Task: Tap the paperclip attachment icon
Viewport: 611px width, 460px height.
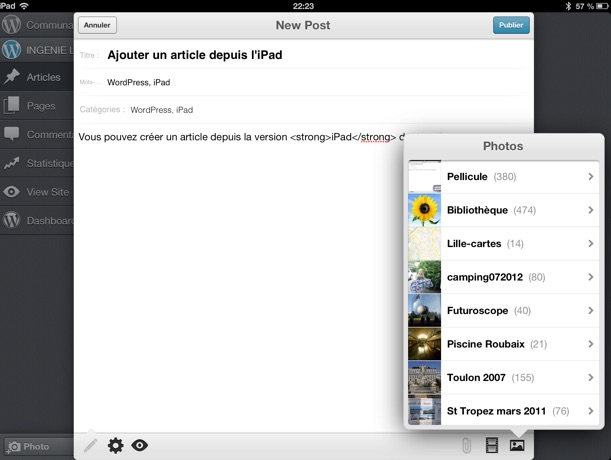Action: [466, 445]
